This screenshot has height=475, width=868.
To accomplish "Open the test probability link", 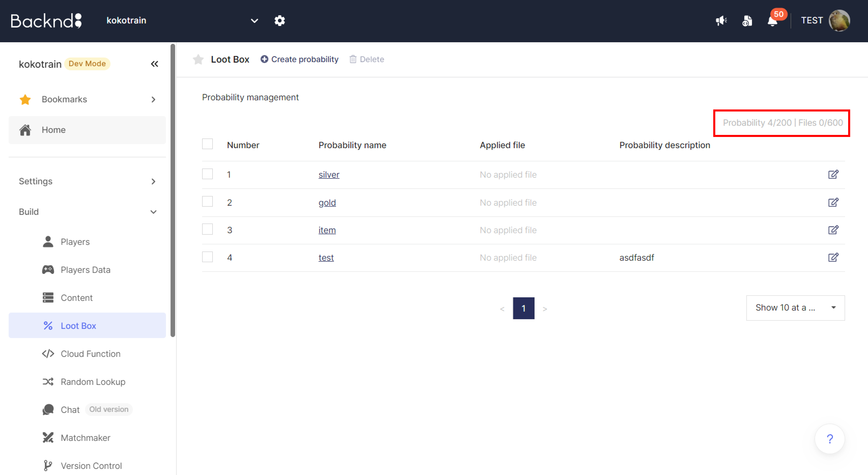I will tap(326, 258).
